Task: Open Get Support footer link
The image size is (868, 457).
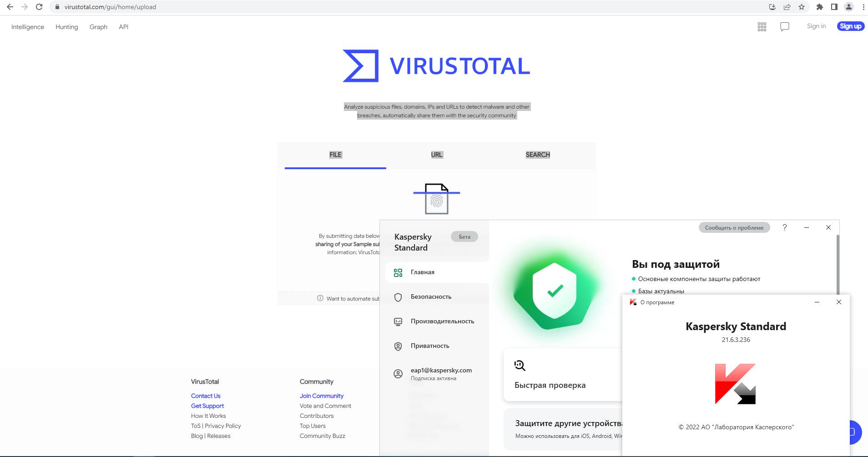Action: click(x=207, y=406)
